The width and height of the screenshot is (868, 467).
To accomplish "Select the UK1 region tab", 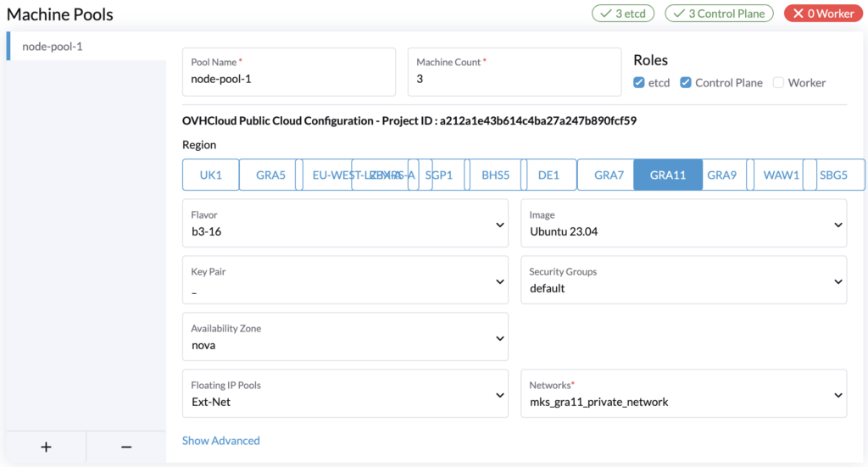I will pos(211,175).
